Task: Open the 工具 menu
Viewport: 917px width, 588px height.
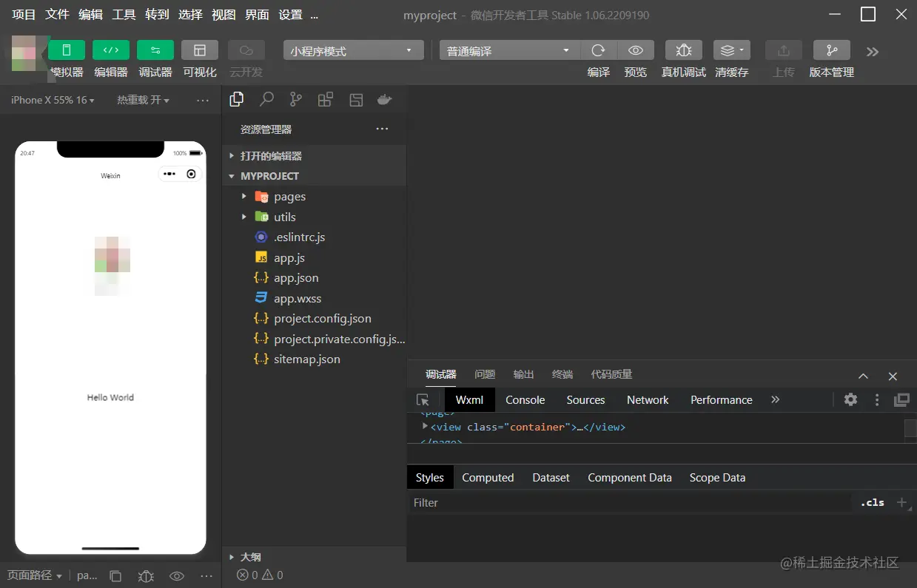Action: [x=124, y=14]
